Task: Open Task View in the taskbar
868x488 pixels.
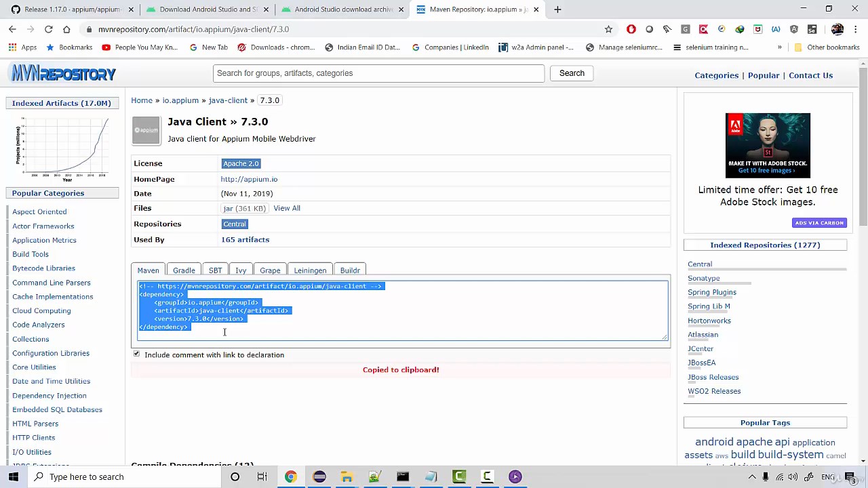Action: point(262,476)
